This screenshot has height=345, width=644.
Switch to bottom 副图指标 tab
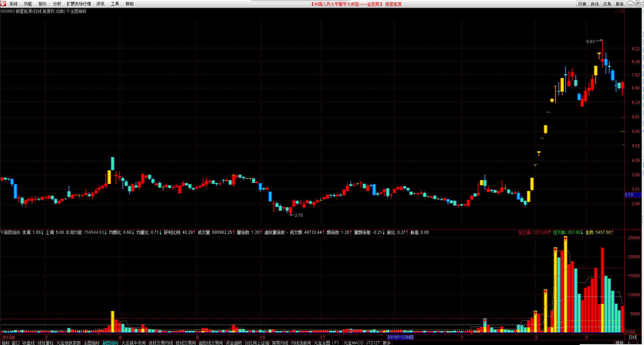click(x=111, y=343)
